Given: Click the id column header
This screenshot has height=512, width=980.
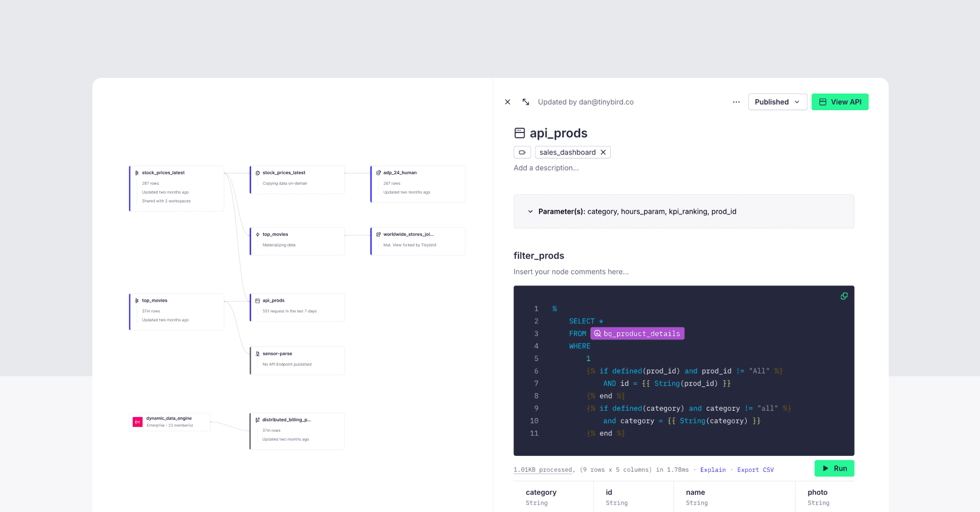Looking at the screenshot, I should 609,493.
